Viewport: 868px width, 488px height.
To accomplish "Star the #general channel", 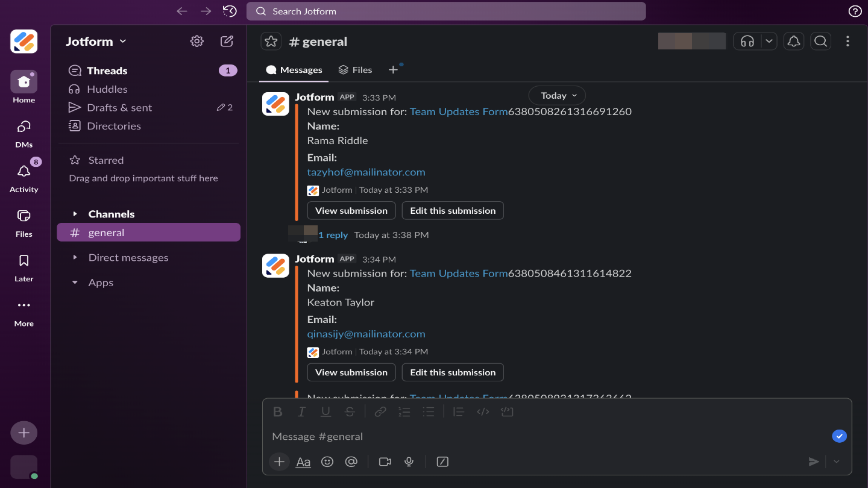I will click(271, 41).
